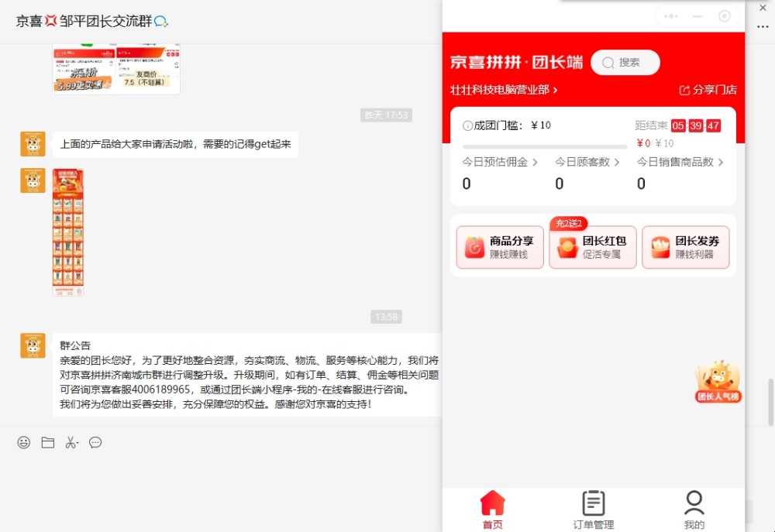Click the message input area
The height and width of the screenshot is (532, 775).
(221, 492)
